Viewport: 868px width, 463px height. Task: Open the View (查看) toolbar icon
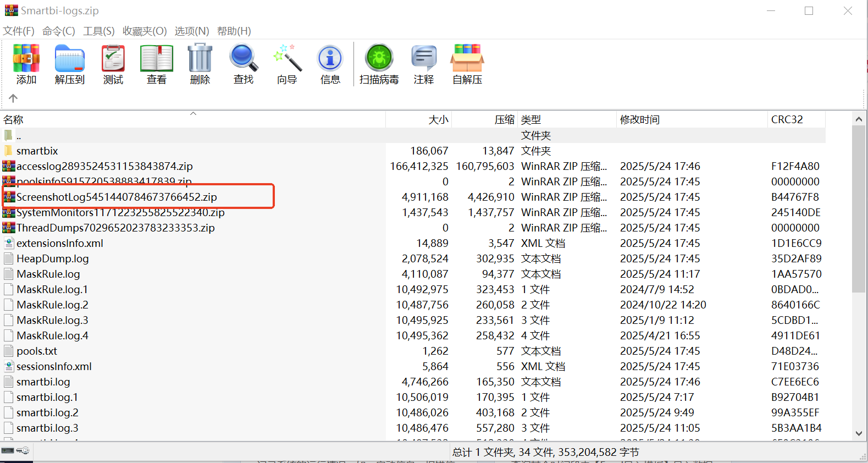[157, 58]
